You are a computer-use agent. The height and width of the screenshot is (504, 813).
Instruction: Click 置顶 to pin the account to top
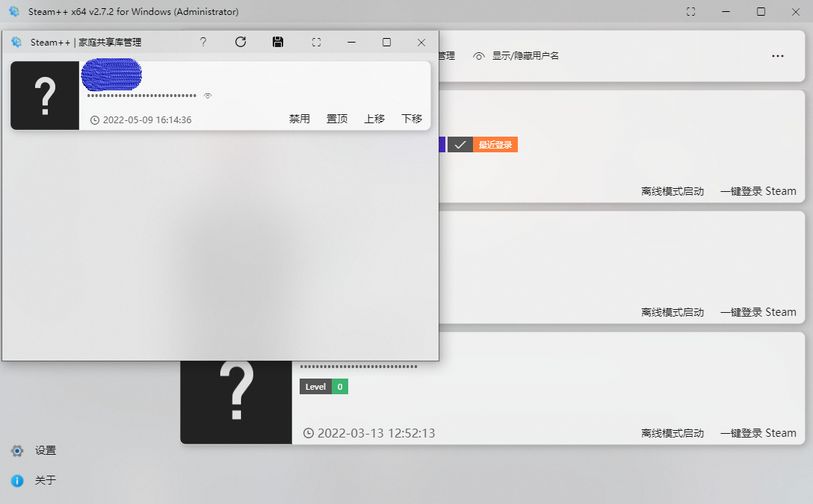337,119
